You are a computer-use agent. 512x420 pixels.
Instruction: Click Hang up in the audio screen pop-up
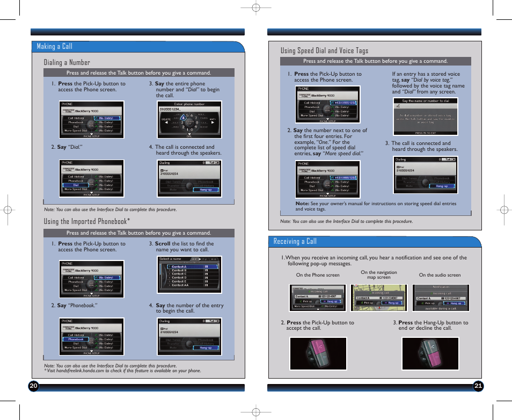[x=454, y=303]
